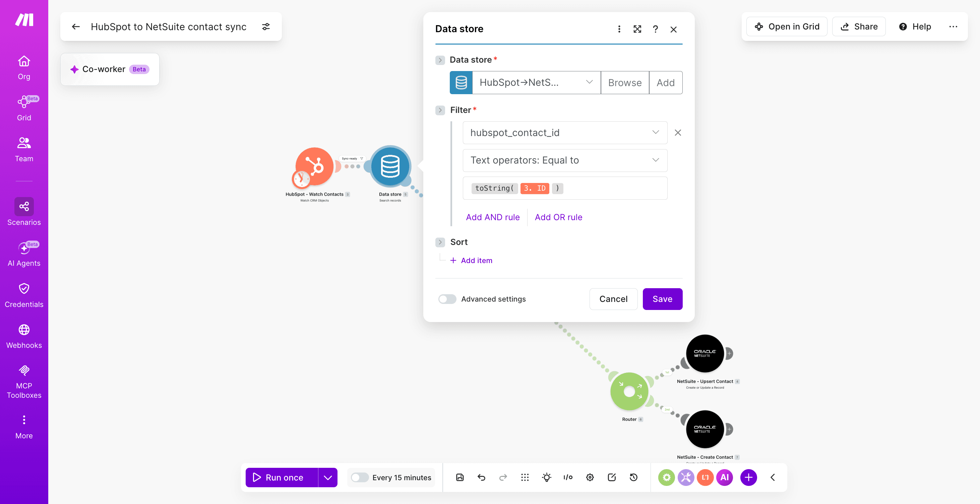
Task: Select HubSpot Watch Contacts module
Action: click(315, 166)
